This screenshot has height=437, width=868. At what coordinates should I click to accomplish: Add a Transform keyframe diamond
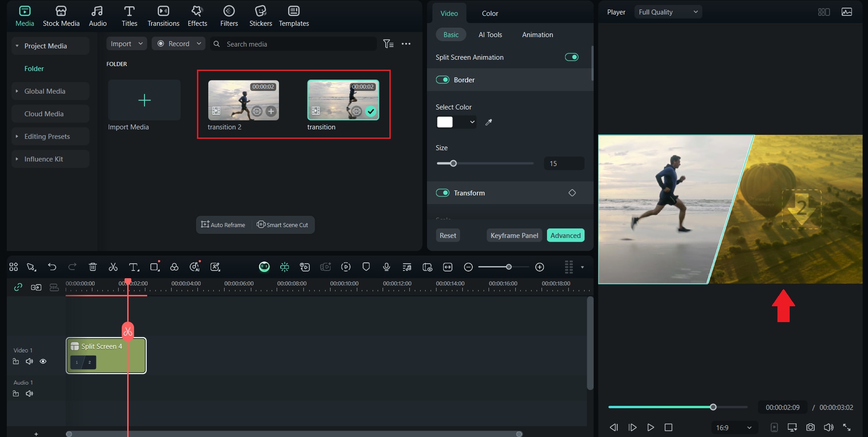[572, 193]
